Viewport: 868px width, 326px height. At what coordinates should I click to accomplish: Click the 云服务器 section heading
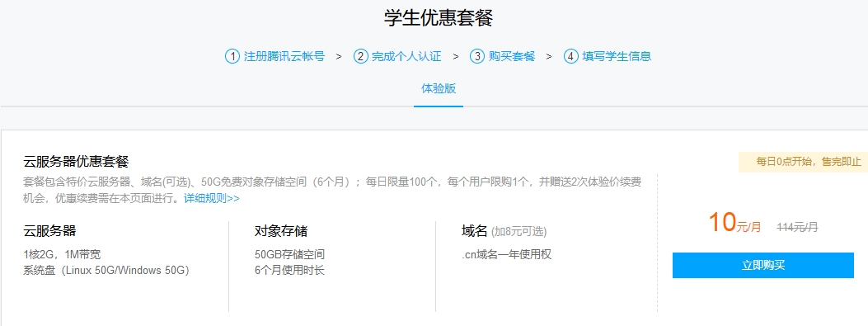[49, 230]
